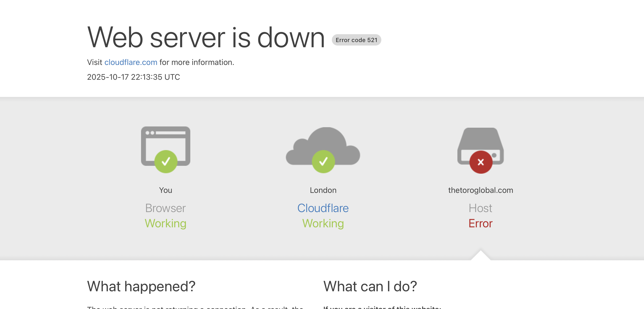This screenshot has height=309, width=644.
Task: Click the red X error badge
Action: click(x=481, y=162)
